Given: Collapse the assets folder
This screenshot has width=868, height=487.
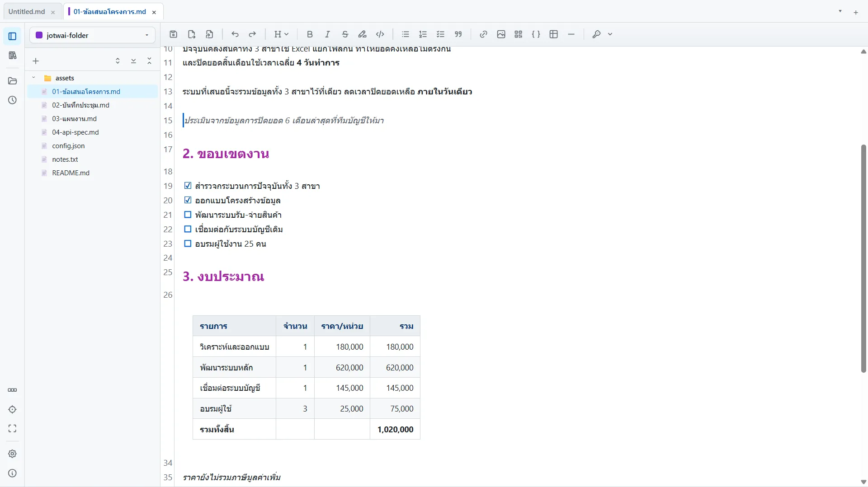Looking at the screenshot, I should click(x=33, y=78).
